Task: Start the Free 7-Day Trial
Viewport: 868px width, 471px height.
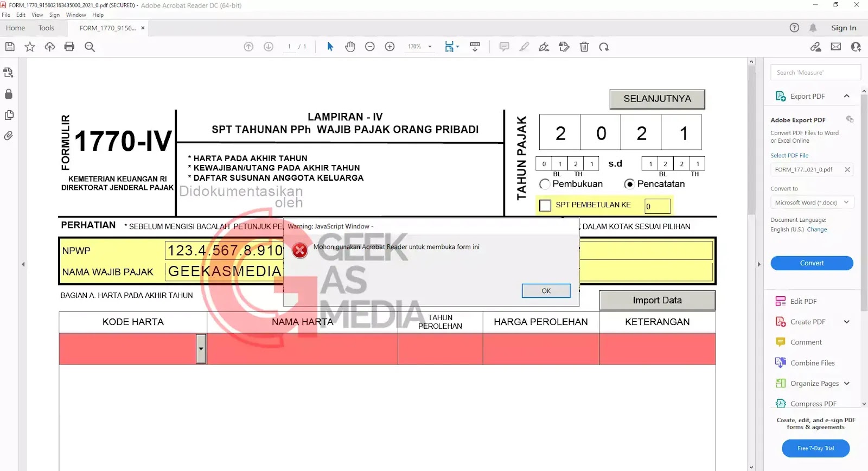Action: pyautogui.click(x=815, y=448)
